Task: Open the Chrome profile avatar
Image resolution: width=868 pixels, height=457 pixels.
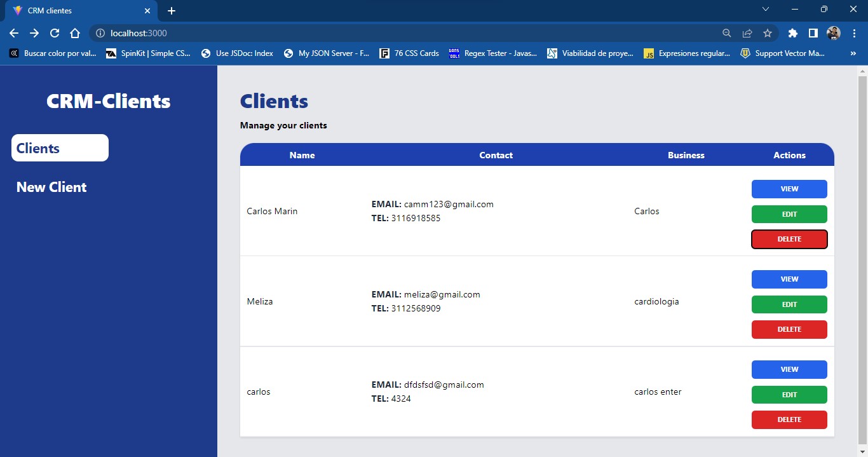Action: pos(833,33)
